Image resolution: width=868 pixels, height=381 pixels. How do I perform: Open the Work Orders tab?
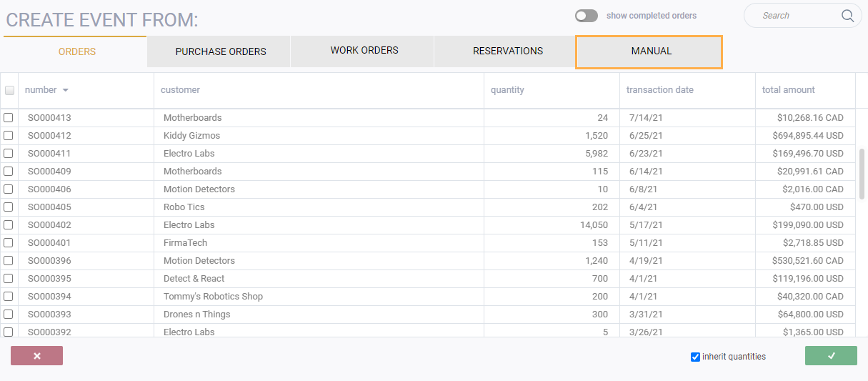pos(364,51)
